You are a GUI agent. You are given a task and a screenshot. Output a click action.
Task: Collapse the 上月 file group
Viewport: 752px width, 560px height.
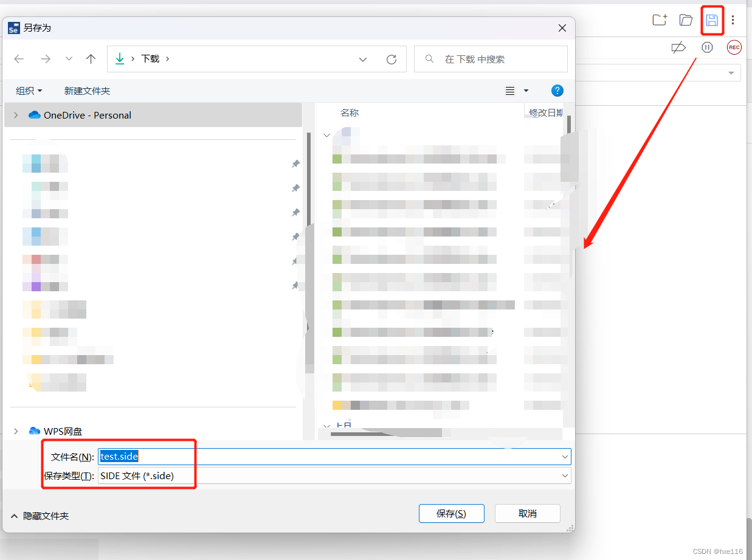coord(326,426)
